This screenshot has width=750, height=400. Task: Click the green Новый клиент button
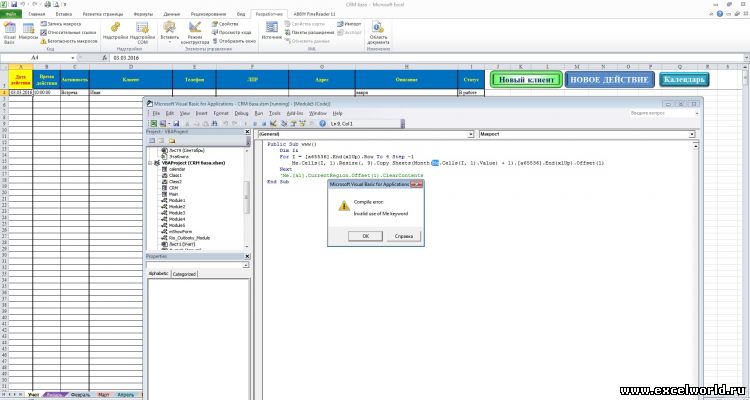523,79
